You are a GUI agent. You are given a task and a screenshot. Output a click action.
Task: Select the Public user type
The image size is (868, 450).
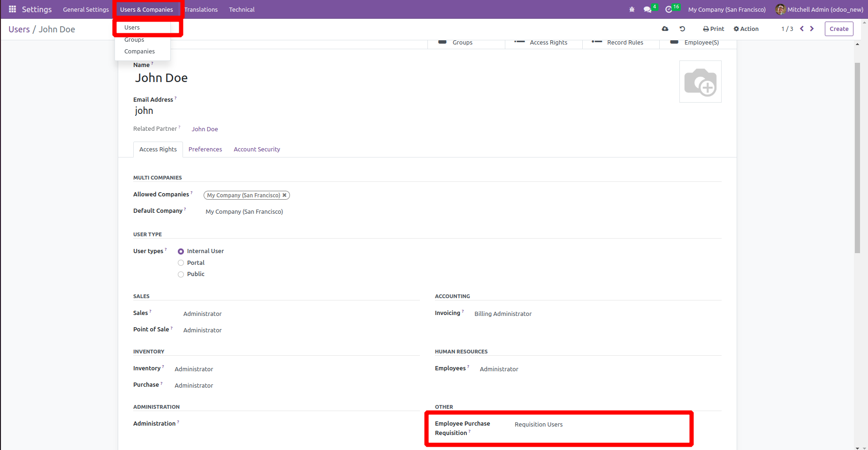coord(181,274)
